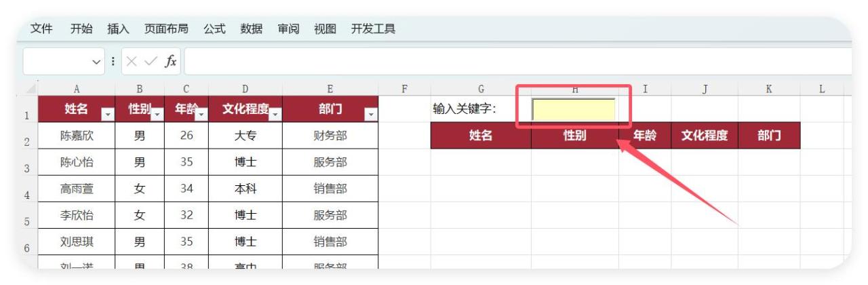
Task: Select the 本科 cell
Action: pos(245,189)
